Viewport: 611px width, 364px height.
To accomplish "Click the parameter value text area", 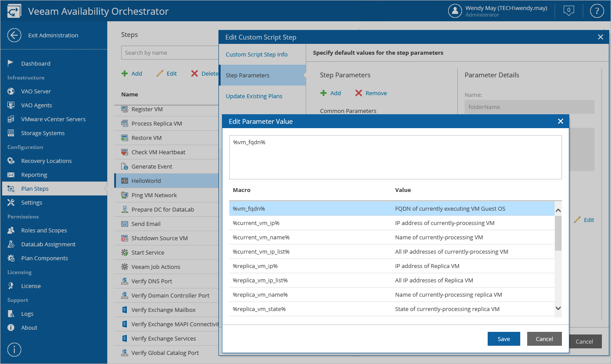I will (396, 157).
